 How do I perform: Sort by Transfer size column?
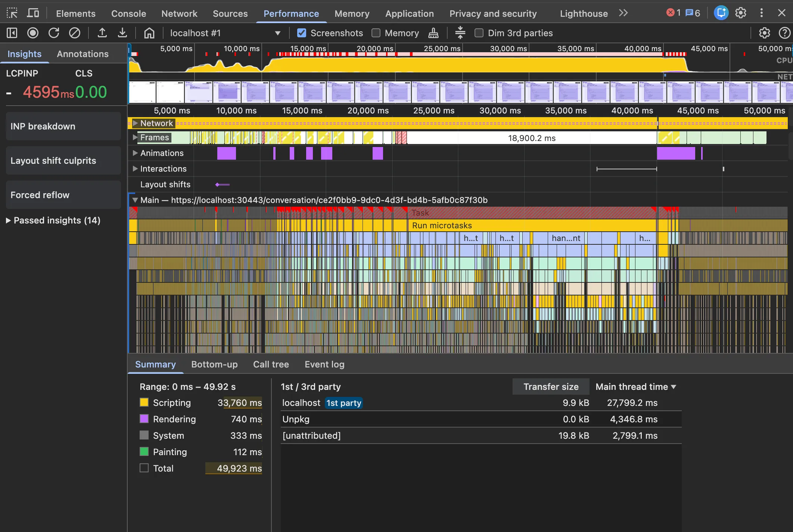point(551,387)
